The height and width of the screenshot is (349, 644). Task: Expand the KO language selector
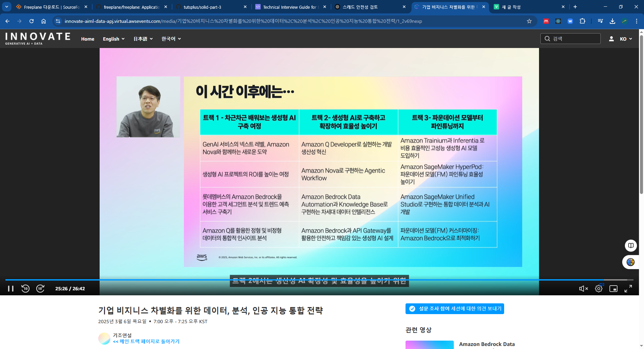coord(626,39)
